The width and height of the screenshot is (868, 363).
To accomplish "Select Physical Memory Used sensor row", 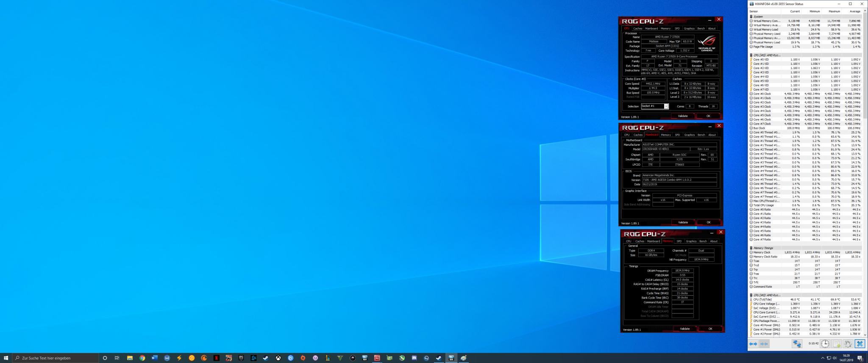I will click(x=805, y=34).
